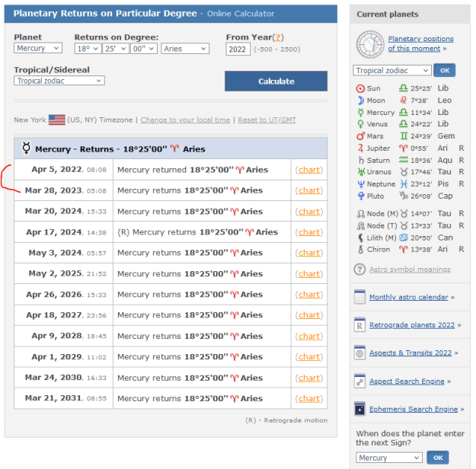Open Ephemeris Search Engine link
Viewport: 476px width, 469px height.
(414, 409)
